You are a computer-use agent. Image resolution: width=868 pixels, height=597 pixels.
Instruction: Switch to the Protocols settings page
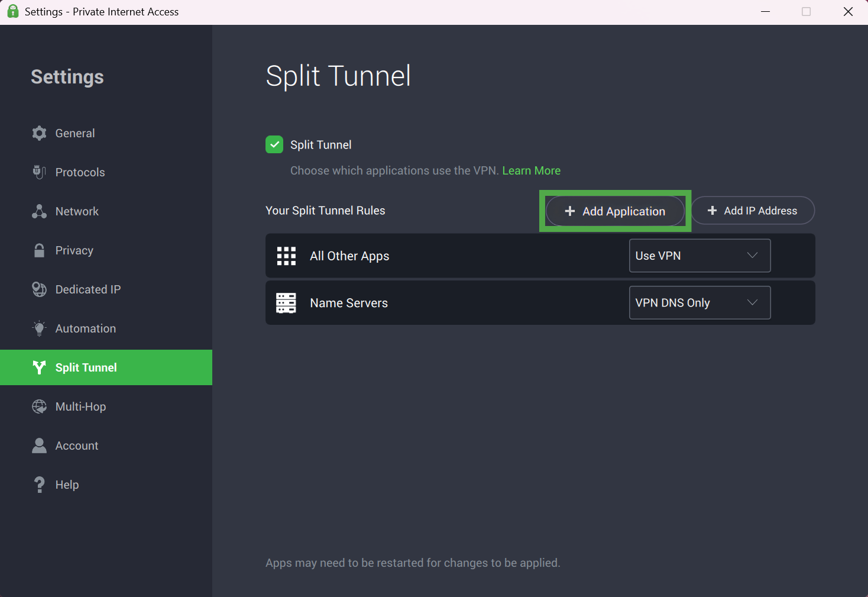(x=106, y=172)
